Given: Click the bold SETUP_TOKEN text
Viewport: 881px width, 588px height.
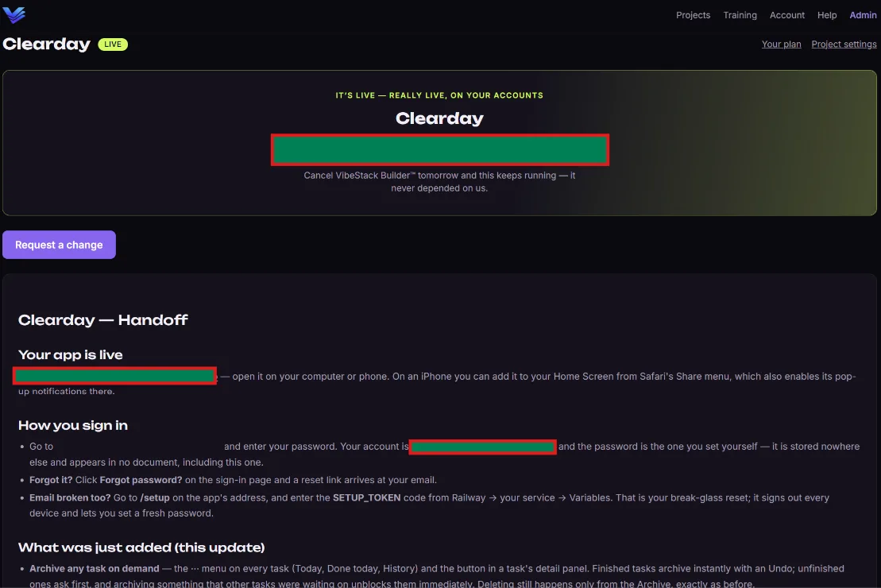Looking at the screenshot, I should tap(366, 498).
